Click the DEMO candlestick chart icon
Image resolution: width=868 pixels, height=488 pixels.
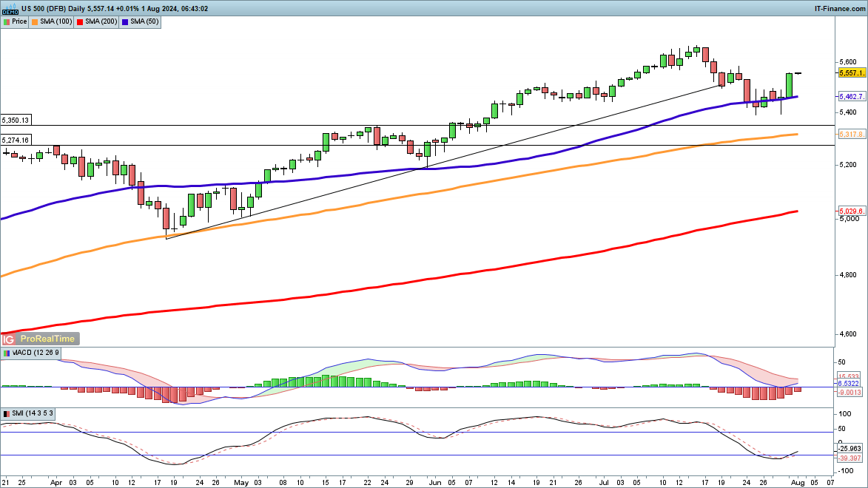tap(9, 8)
